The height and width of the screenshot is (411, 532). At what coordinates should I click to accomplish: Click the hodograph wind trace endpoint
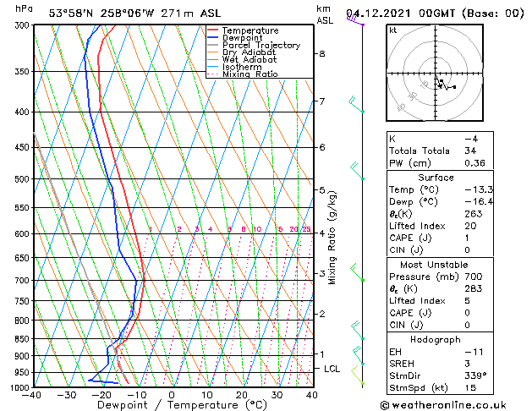click(455, 87)
